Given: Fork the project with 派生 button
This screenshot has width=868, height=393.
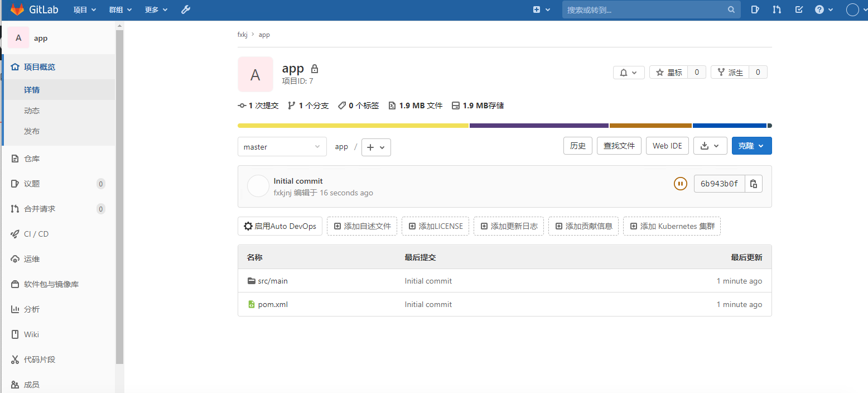Looking at the screenshot, I should tap(730, 73).
